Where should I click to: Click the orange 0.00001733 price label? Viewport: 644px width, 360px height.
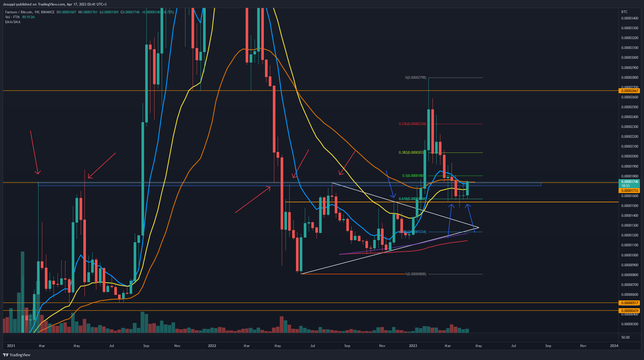click(x=629, y=191)
